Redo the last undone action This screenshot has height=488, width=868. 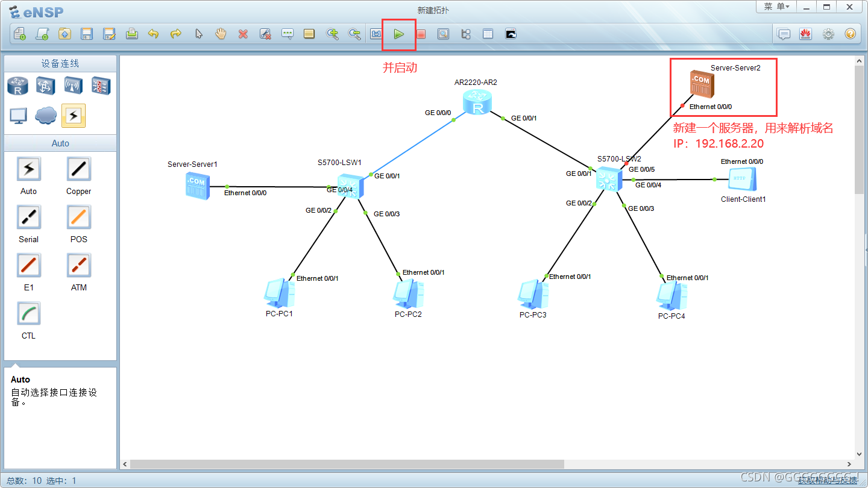click(x=176, y=34)
